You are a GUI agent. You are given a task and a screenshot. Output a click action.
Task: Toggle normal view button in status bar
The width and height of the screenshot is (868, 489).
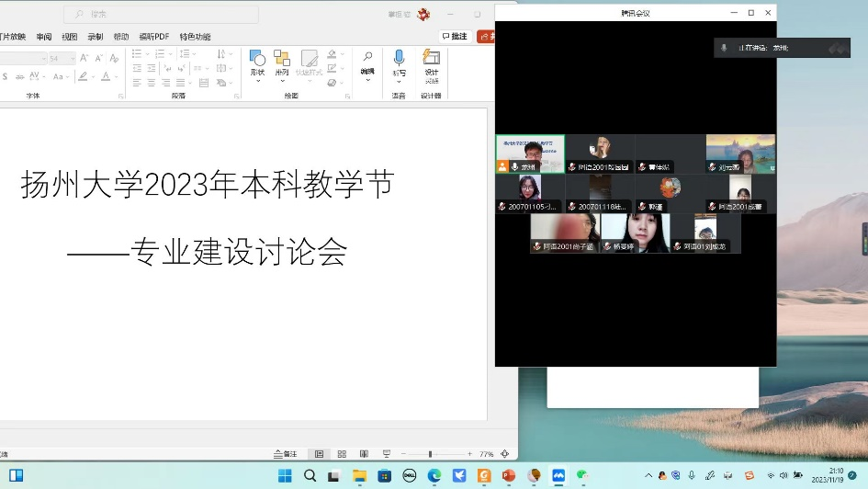click(x=319, y=454)
